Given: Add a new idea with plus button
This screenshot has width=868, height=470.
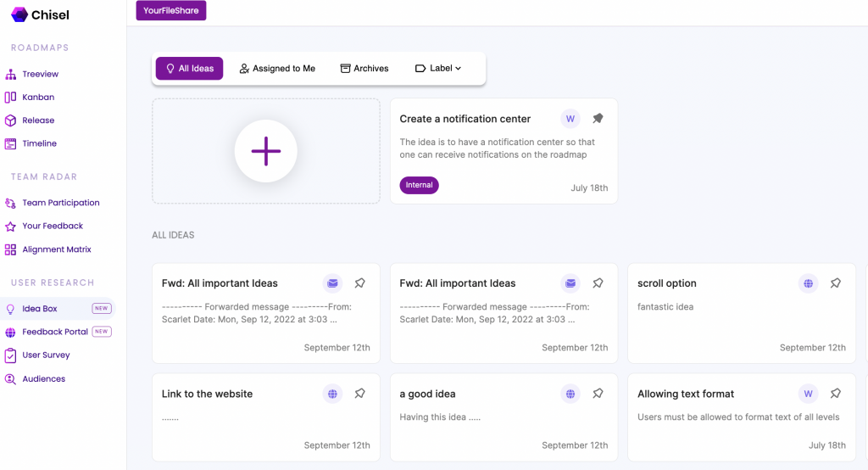Looking at the screenshot, I should 265,151.
